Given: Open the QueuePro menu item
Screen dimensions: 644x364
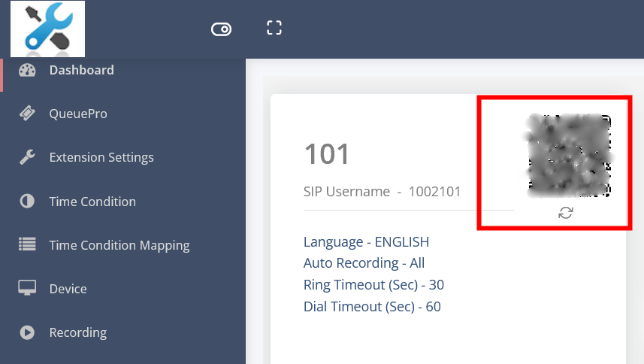Looking at the screenshot, I should coord(78,114).
